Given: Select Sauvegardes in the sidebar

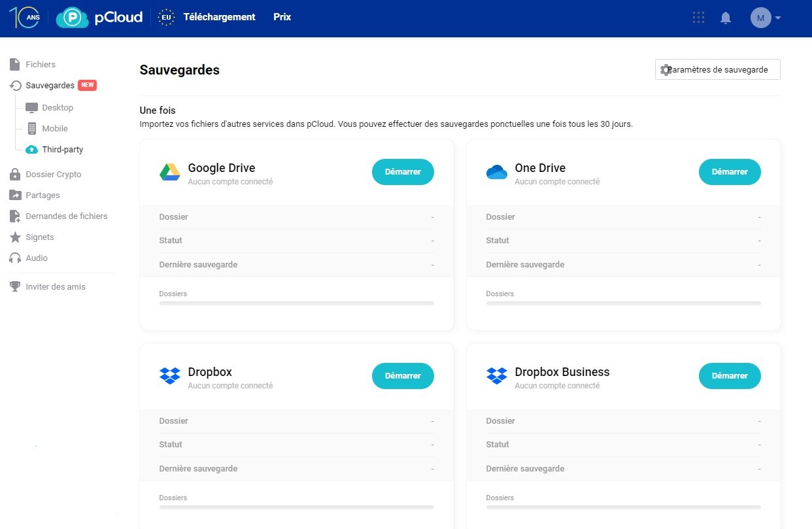Looking at the screenshot, I should pyautogui.click(x=50, y=85).
